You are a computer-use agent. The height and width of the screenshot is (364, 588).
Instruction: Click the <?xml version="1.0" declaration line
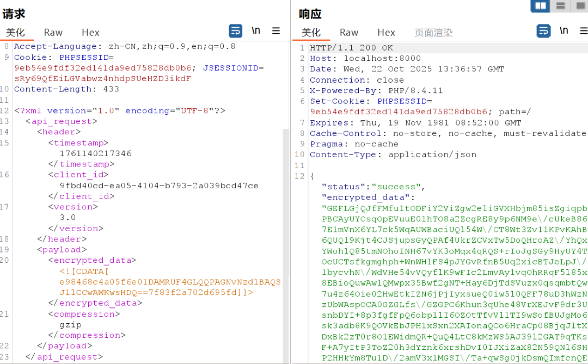120,110
